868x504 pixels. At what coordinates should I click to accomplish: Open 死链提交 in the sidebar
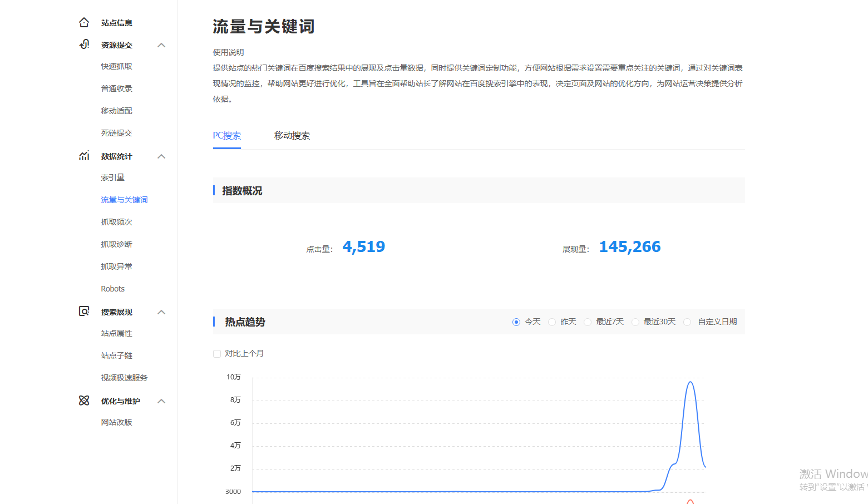pos(117,133)
